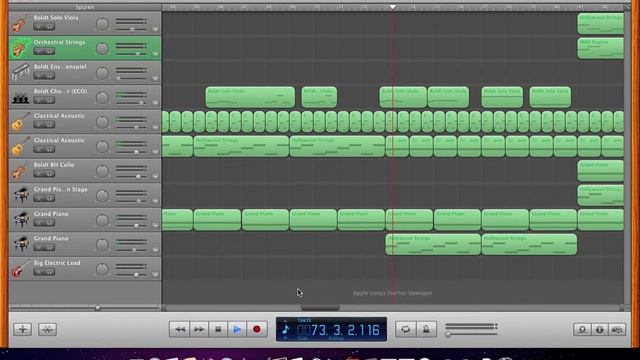Click the Spuren column header

85,7
